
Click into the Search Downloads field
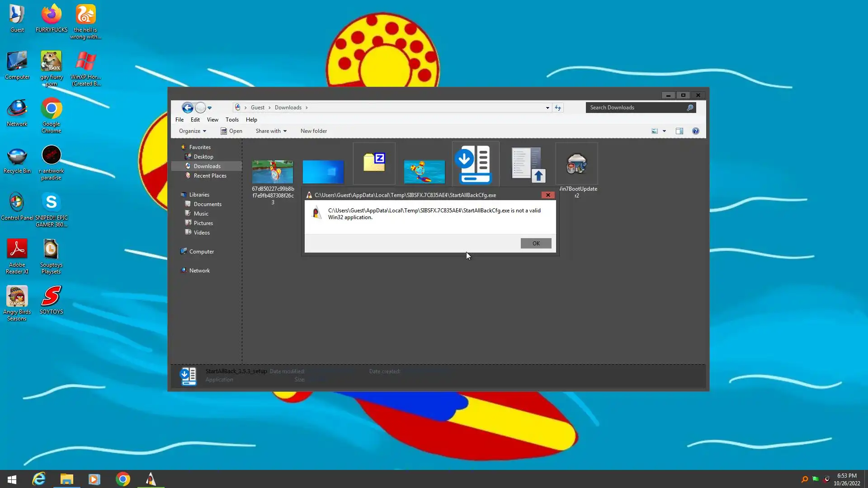[x=635, y=108]
